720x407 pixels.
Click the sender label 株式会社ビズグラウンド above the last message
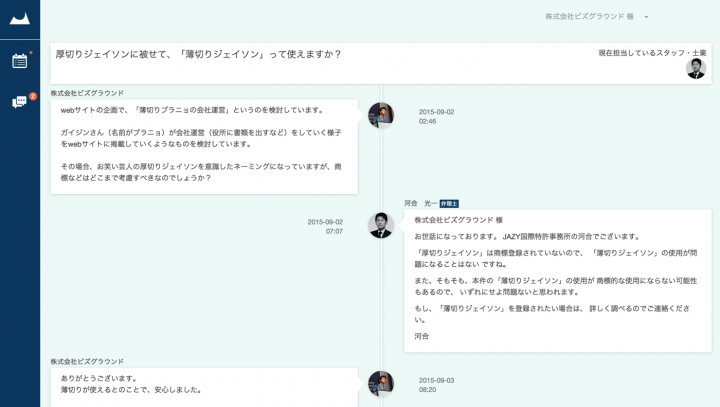click(x=87, y=362)
